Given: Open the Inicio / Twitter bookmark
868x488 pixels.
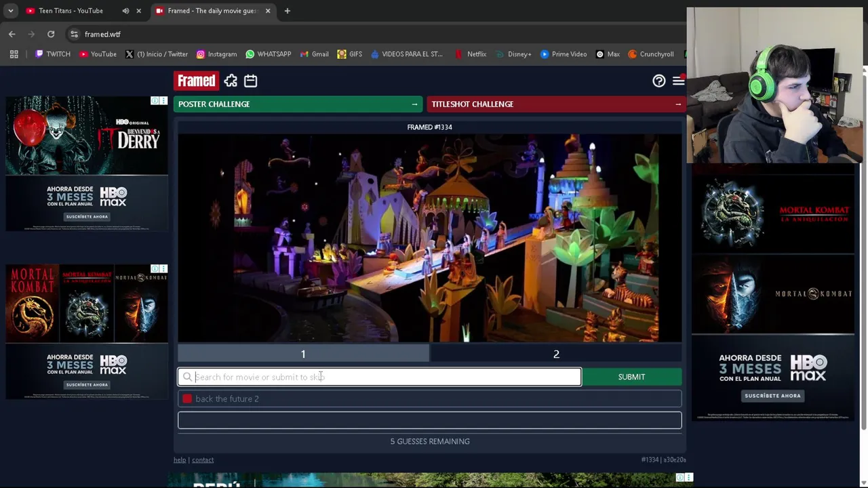Looking at the screenshot, I should (x=157, y=54).
